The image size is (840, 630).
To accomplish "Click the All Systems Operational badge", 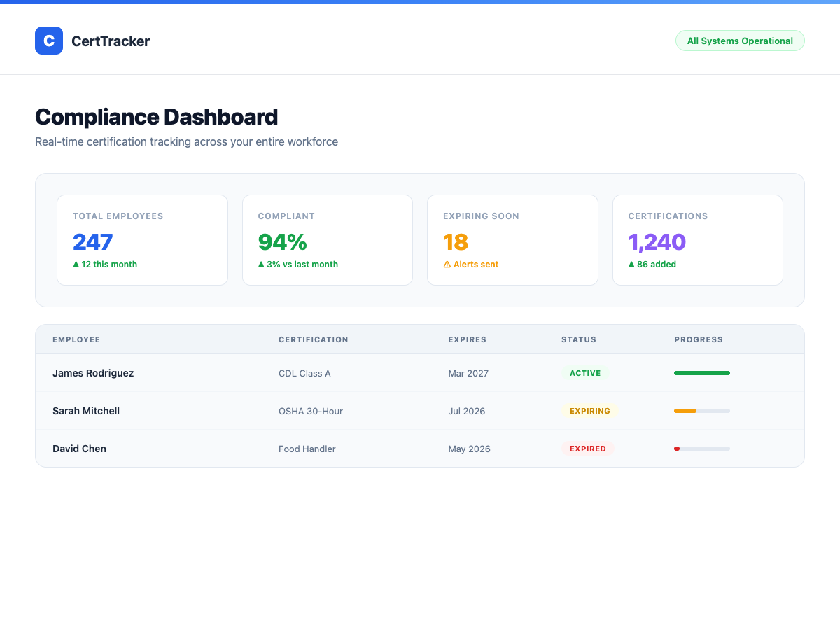I will pos(740,41).
